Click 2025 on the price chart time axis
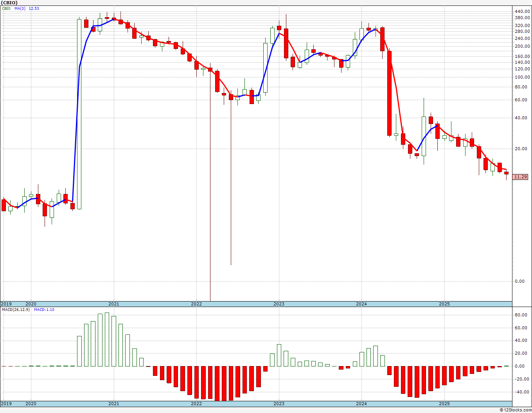Screen dimensions: 532x413 click(x=444, y=304)
